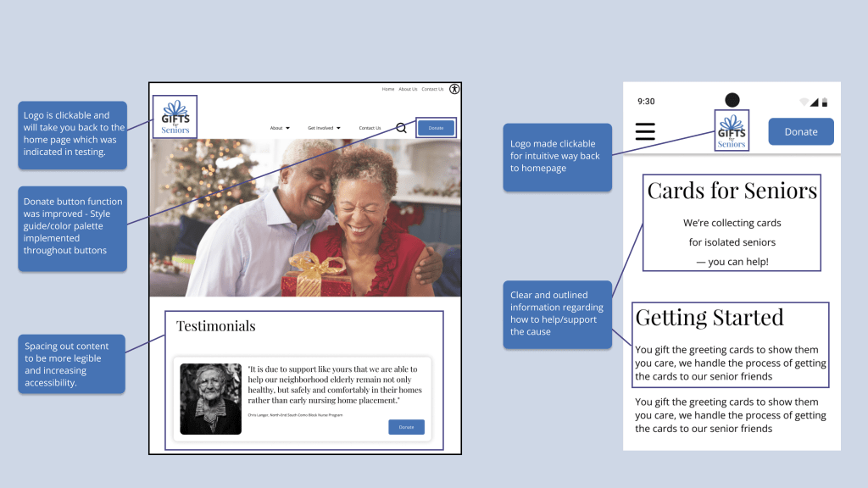Click the Cards for Seniors heading
This screenshot has height=488, width=868.
click(x=732, y=191)
